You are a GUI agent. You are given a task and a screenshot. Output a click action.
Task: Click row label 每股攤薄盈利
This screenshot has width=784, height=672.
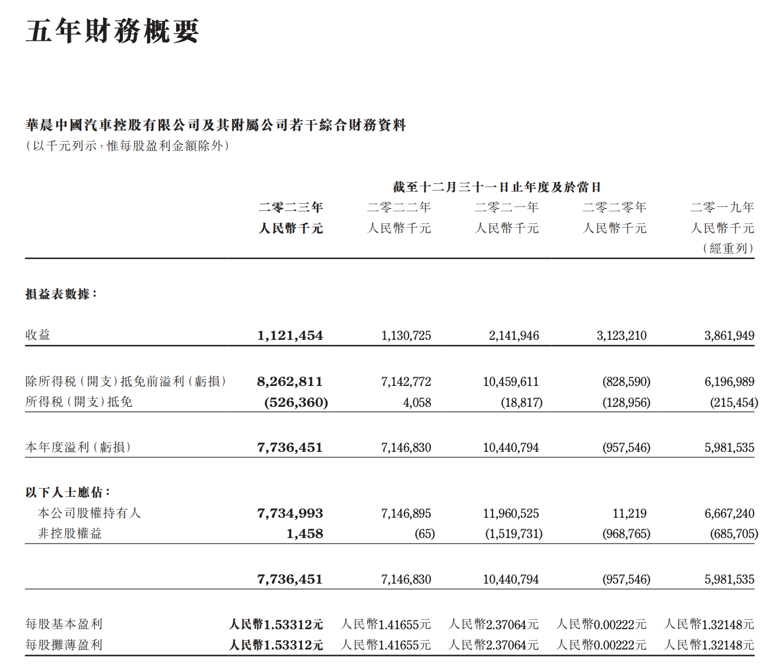pyautogui.click(x=64, y=645)
